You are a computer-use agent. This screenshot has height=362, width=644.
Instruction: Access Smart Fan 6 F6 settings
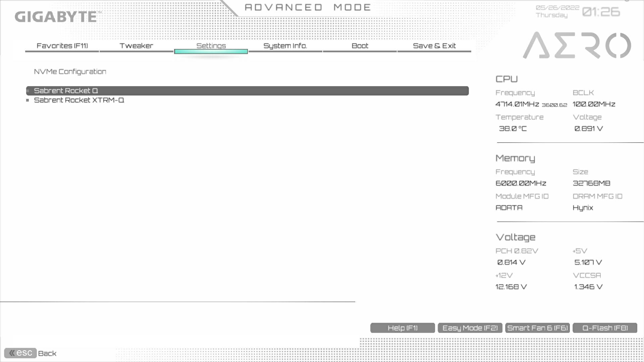coord(537,328)
